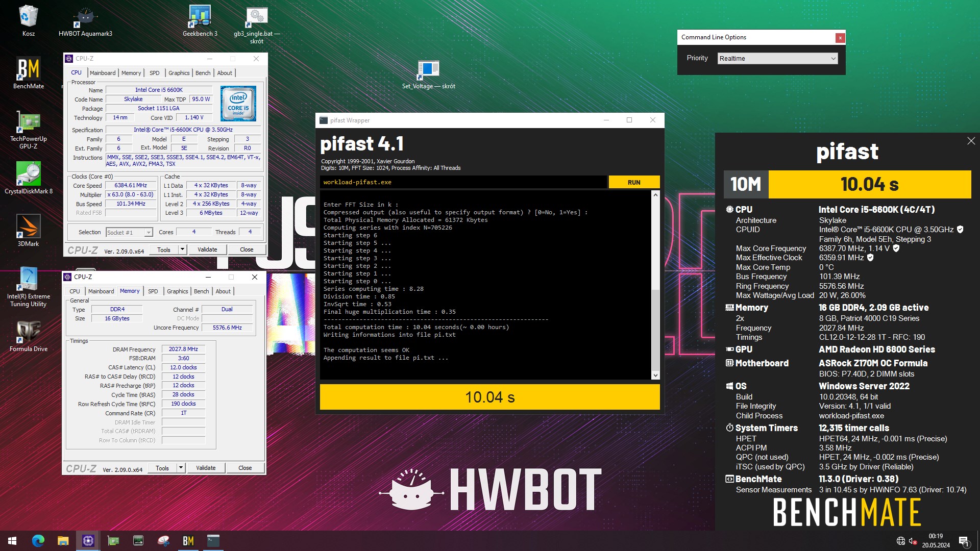Close the BenchMate pifast result panel
980x551 pixels.
971,141
